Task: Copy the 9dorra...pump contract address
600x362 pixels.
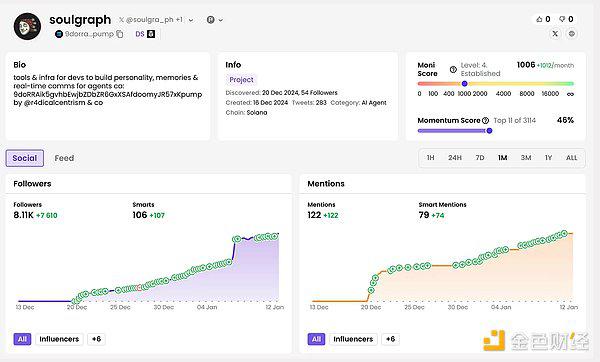Action: (x=120, y=34)
